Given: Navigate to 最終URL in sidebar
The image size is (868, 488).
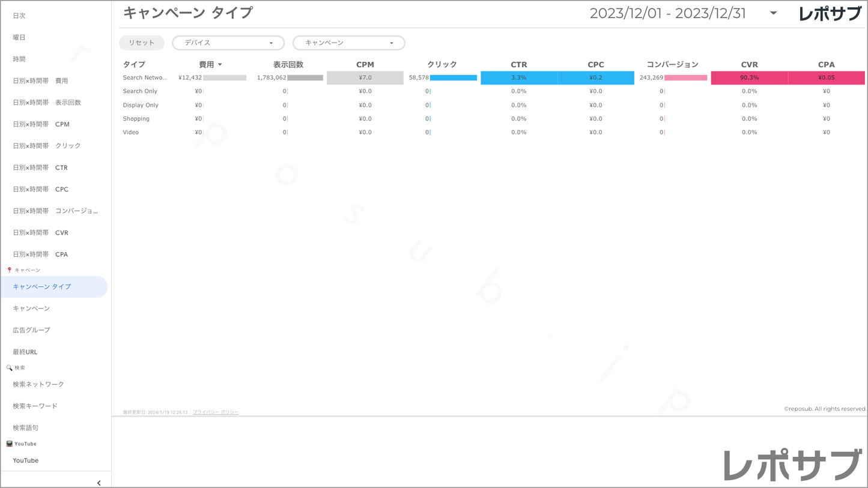Looking at the screenshot, I should tap(25, 352).
